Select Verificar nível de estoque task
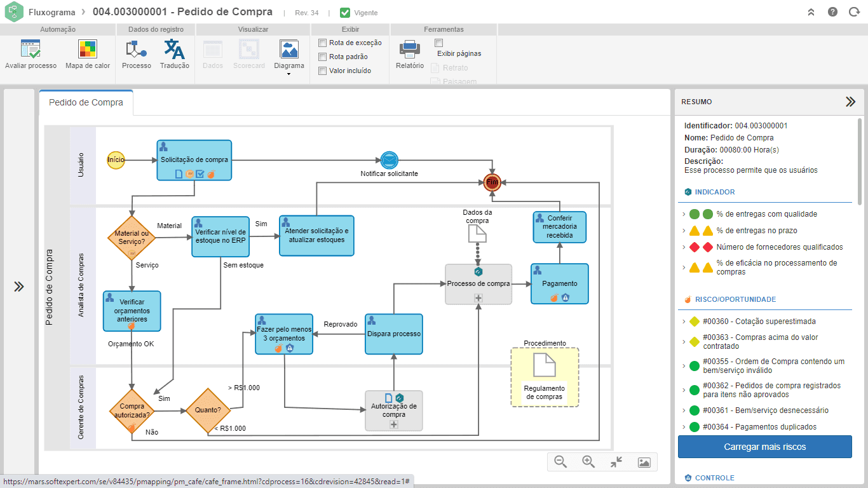This screenshot has width=868, height=488. [x=220, y=236]
